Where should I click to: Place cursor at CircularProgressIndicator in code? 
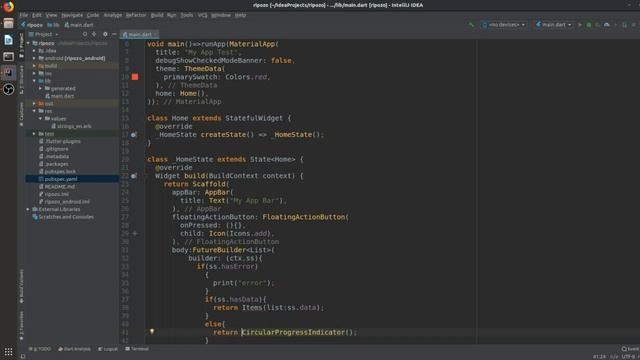(293, 332)
